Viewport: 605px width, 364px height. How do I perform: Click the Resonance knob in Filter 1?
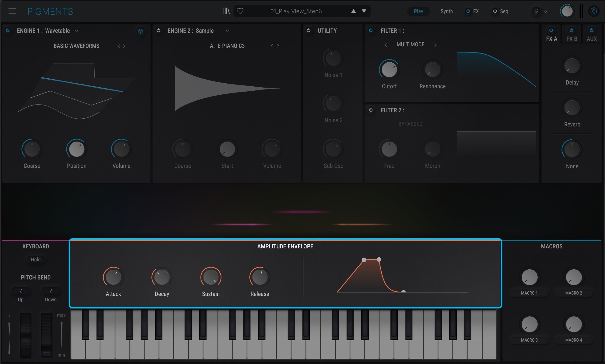click(433, 70)
